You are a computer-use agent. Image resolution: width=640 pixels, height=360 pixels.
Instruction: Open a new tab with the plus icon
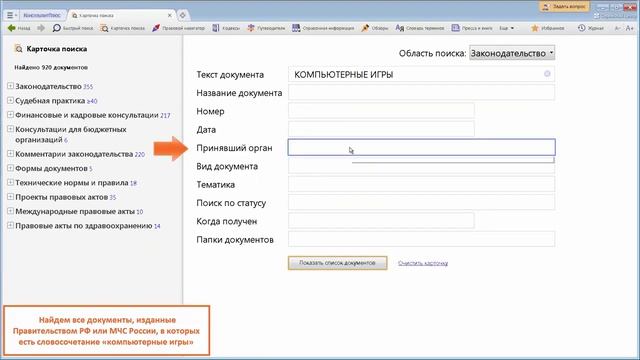click(x=182, y=15)
